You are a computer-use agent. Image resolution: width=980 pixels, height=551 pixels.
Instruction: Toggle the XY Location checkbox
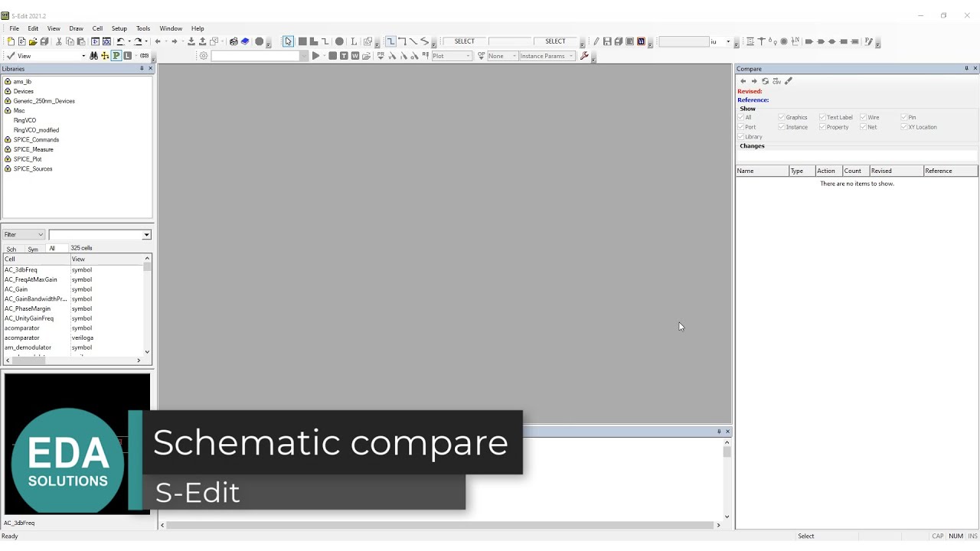903,127
